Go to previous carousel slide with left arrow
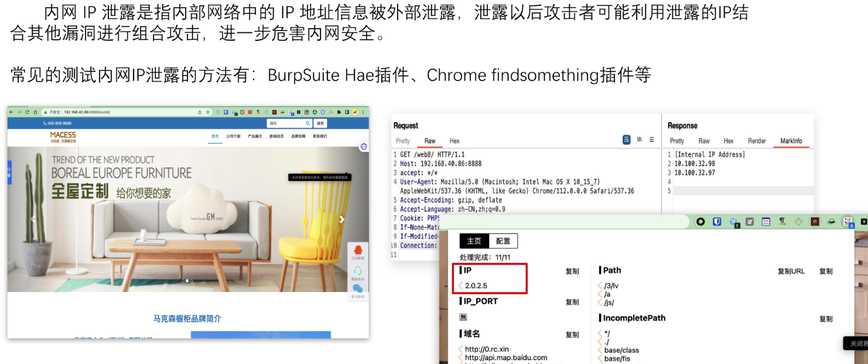This screenshot has width=868, height=364. click(x=33, y=219)
